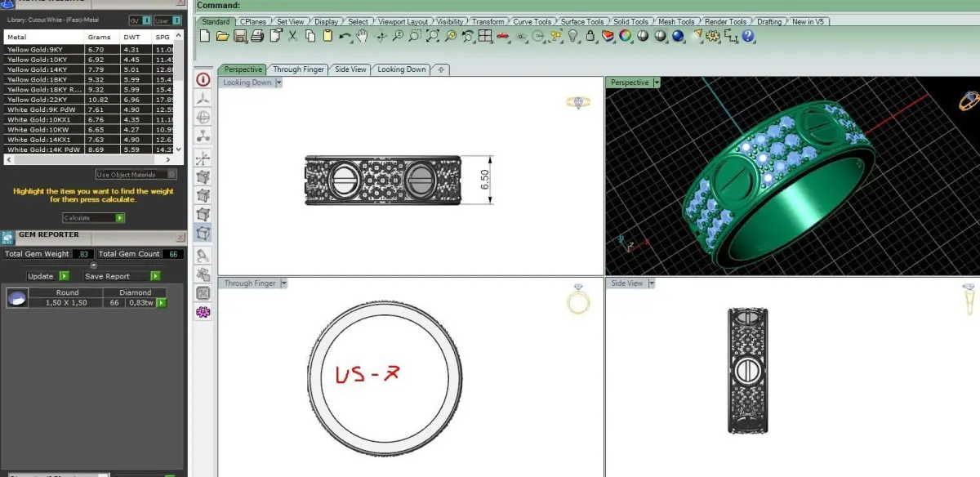Click the blue render sphere icon

[x=677, y=35]
